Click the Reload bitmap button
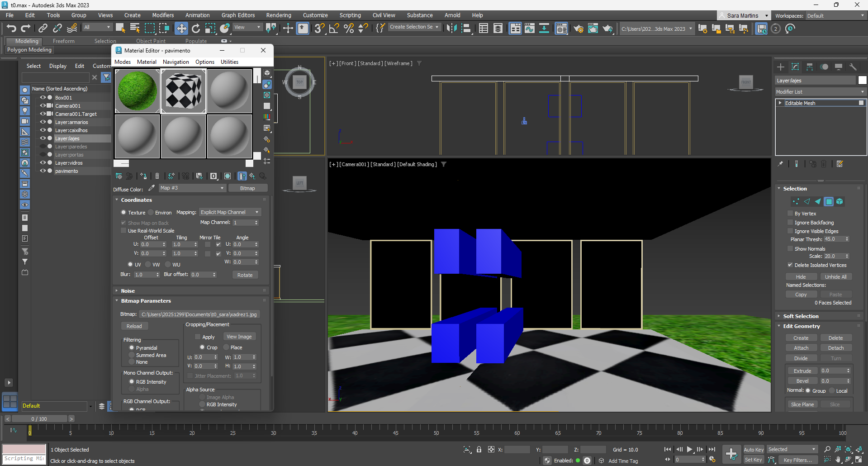The height and width of the screenshot is (466, 868). pyautogui.click(x=134, y=326)
